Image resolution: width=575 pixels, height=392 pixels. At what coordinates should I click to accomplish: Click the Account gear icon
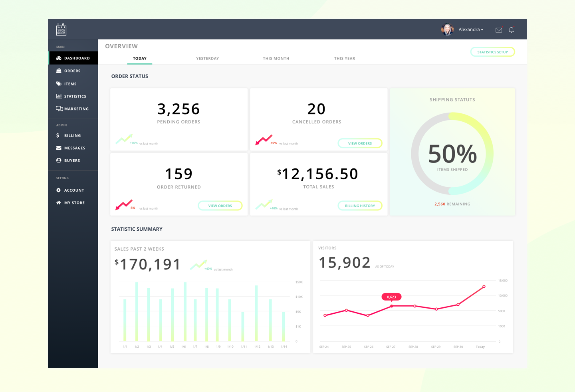point(59,190)
